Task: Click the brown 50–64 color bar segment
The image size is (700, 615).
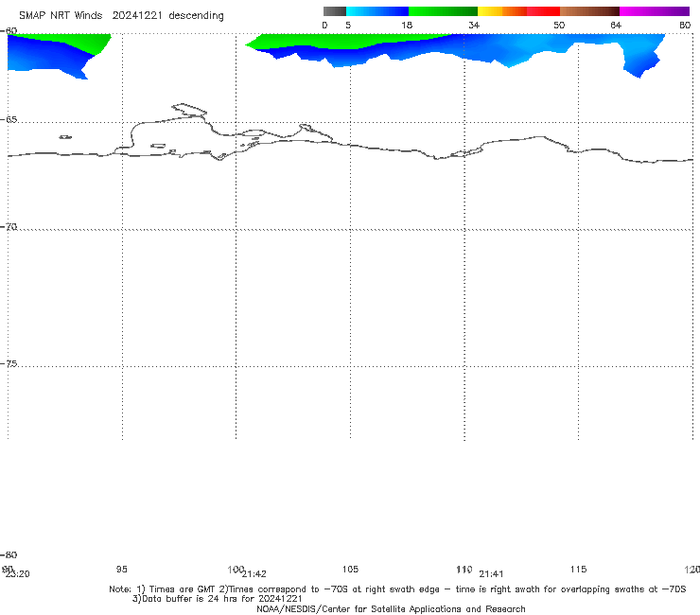Action: click(589, 11)
